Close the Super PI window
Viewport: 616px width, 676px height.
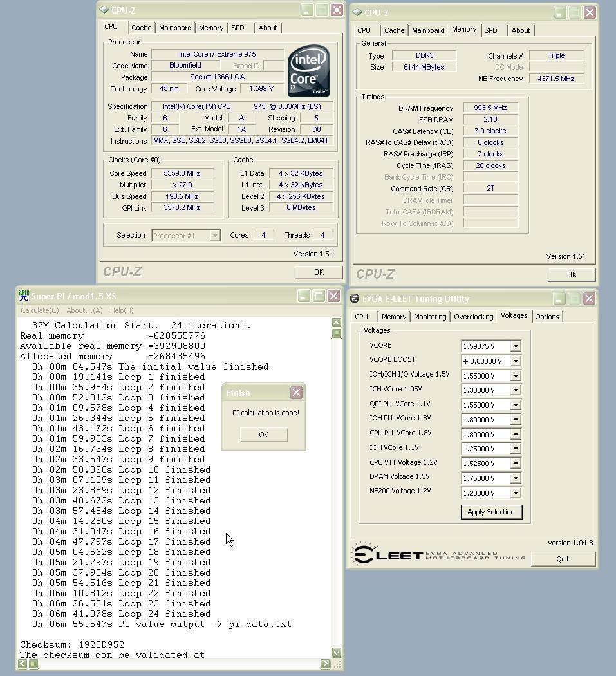click(x=333, y=296)
